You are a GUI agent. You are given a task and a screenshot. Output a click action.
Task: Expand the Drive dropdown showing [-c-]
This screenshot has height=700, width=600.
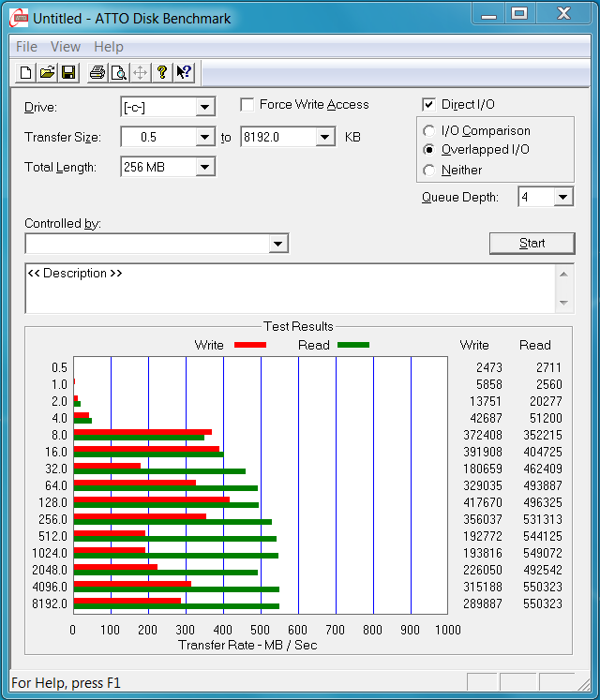(204, 107)
